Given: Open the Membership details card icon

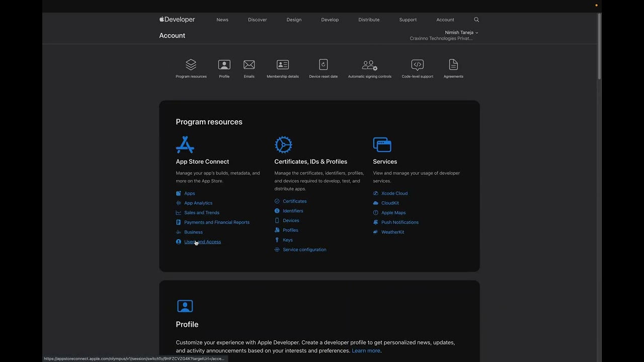Looking at the screenshot, I should tap(283, 64).
